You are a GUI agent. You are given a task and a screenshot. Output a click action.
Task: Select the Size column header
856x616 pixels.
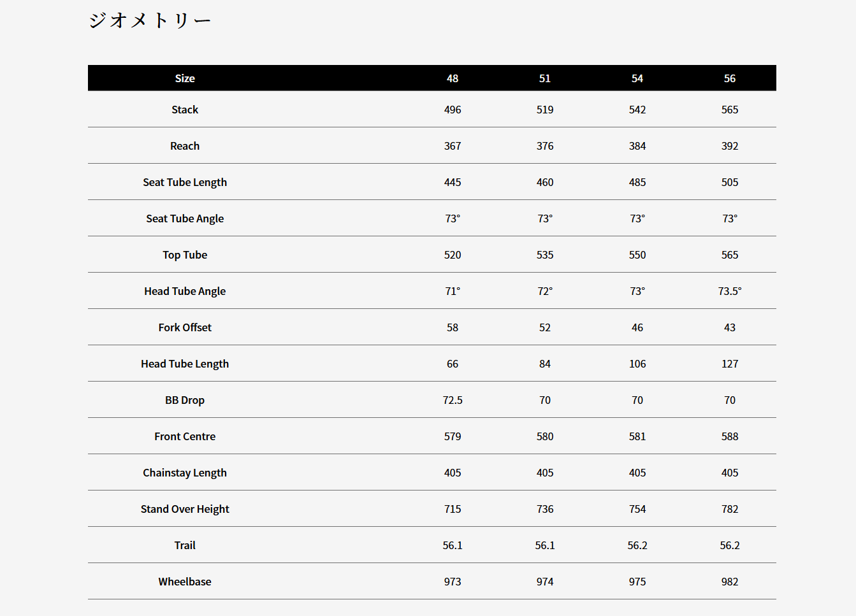coord(185,78)
